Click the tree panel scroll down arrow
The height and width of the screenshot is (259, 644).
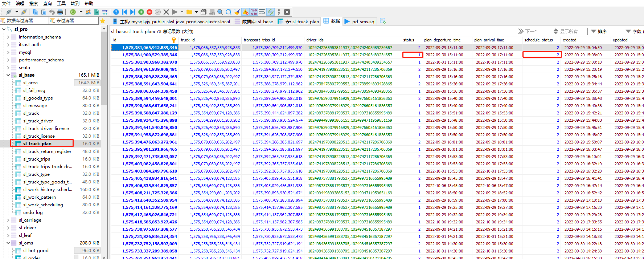click(104, 257)
